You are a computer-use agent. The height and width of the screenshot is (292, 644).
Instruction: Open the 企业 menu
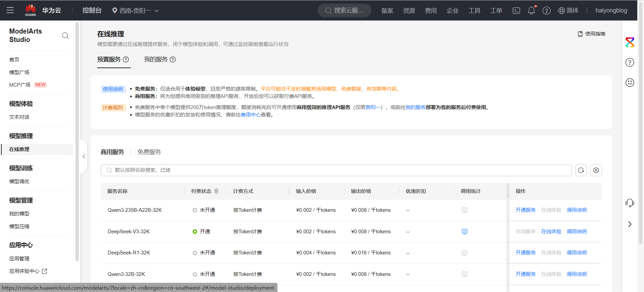tap(452, 11)
